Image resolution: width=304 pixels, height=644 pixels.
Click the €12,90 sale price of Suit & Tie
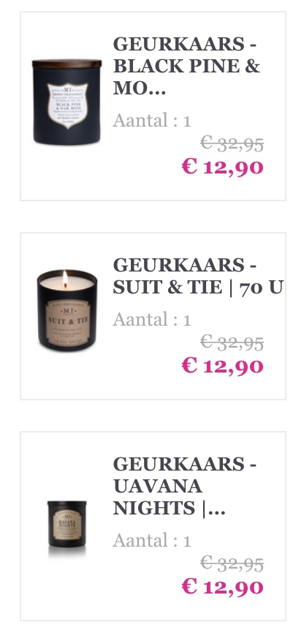tap(222, 365)
